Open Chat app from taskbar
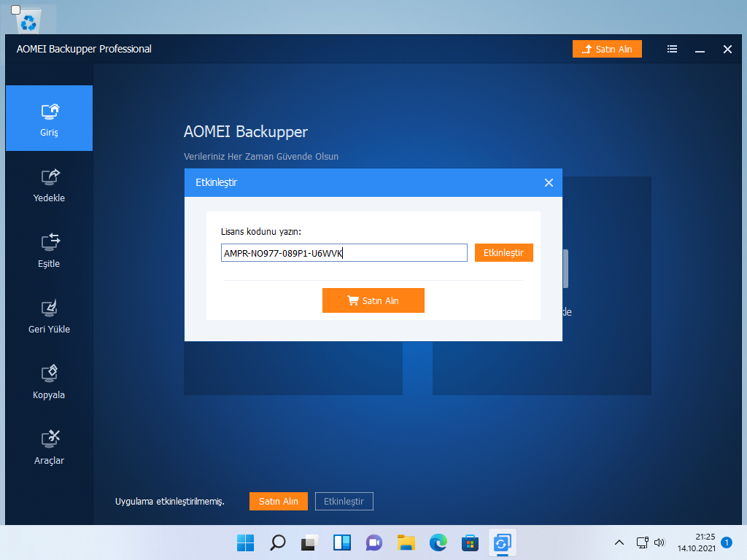 [374, 542]
